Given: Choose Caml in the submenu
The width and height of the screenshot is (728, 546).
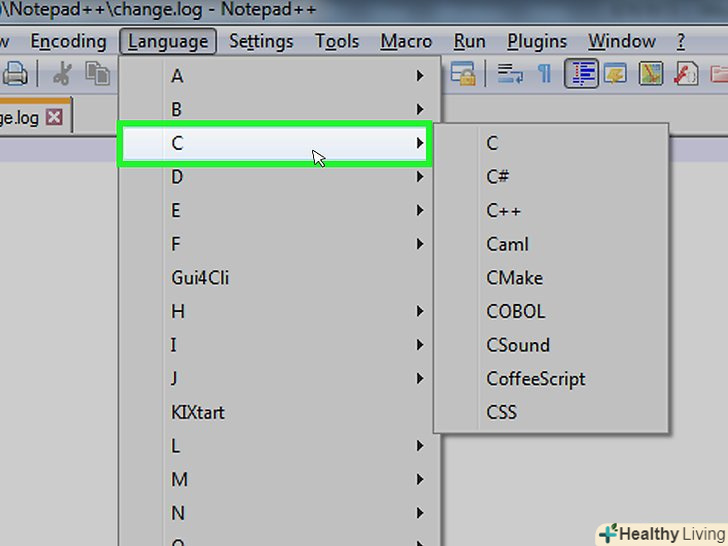Looking at the screenshot, I should (x=551, y=244).
